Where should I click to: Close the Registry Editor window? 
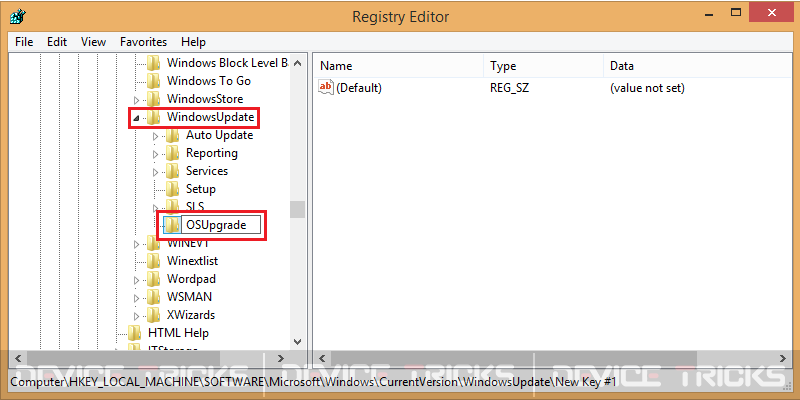(771, 12)
